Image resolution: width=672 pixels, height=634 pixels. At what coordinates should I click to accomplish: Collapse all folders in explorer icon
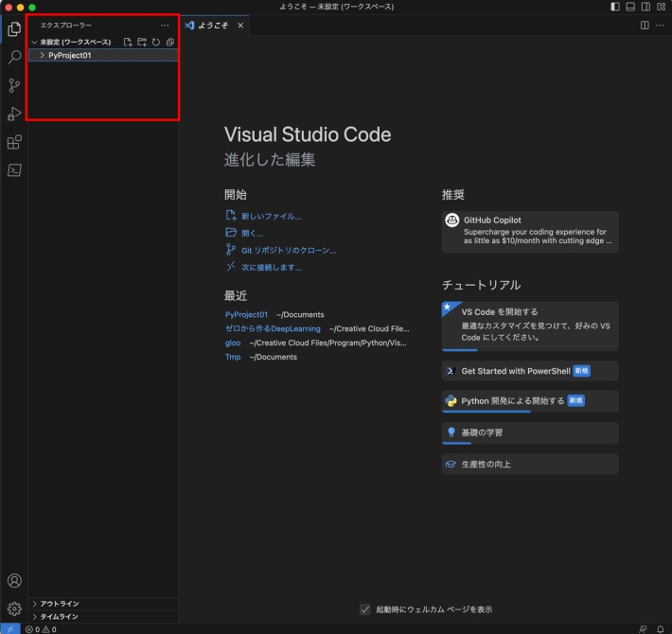pyautogui.click(x=170, y=42)
